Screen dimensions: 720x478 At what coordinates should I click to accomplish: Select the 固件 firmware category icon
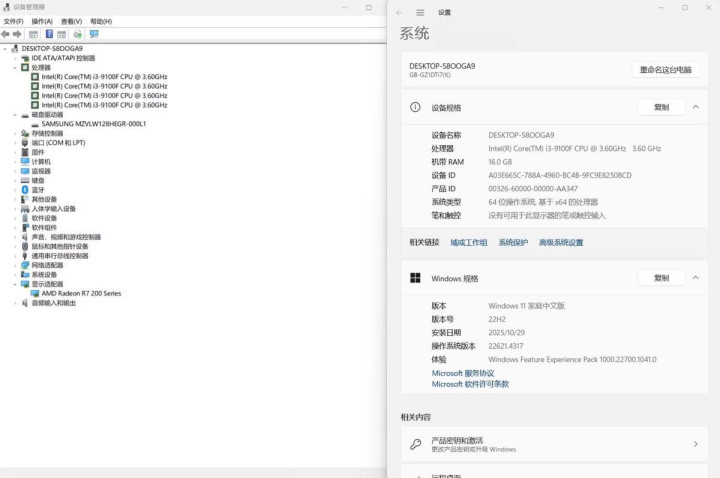25,152
